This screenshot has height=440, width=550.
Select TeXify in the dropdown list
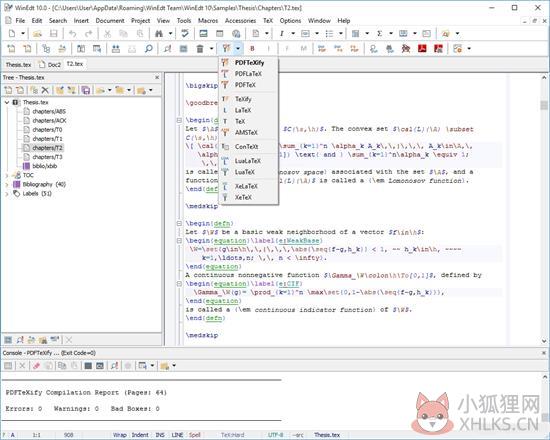pyautogui.click(x=243, y=99)
